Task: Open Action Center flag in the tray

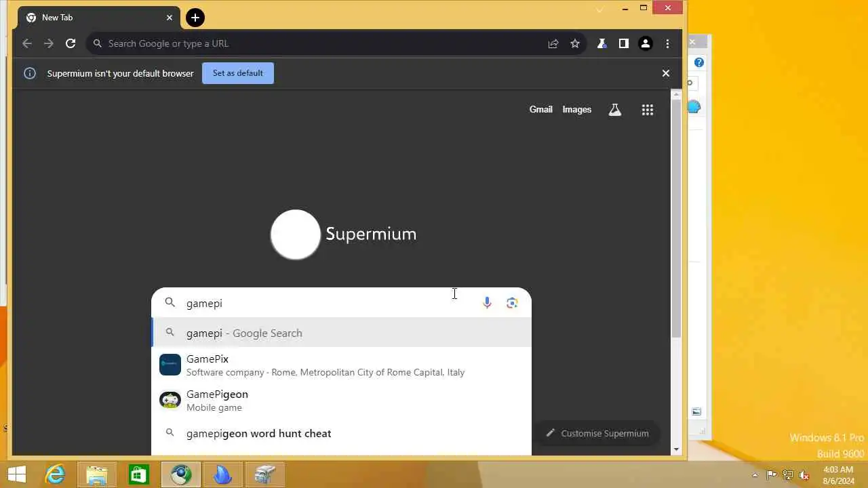Action: pos(771,475)
